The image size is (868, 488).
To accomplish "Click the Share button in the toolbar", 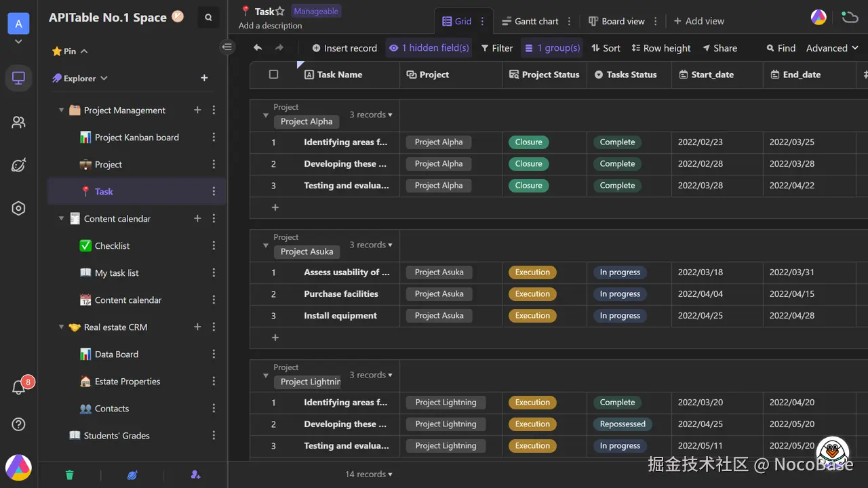I will click(x=719, y=48).
